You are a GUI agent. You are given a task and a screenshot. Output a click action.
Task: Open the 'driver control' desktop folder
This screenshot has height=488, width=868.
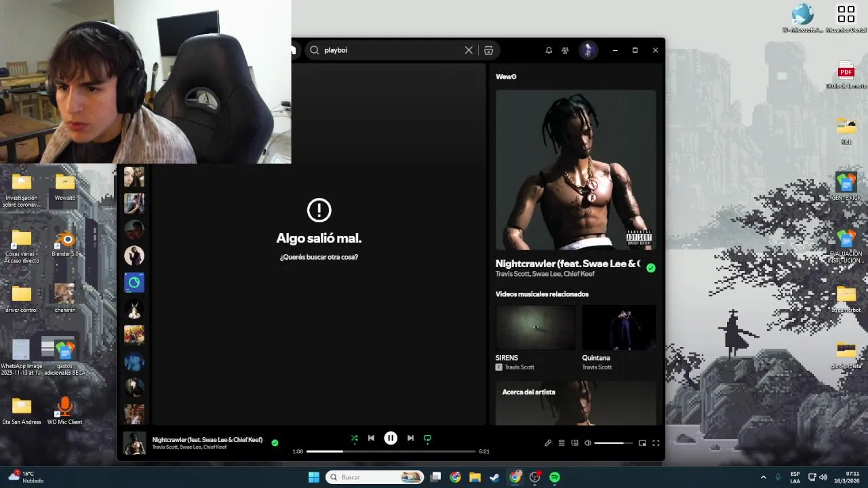[22, 299]
